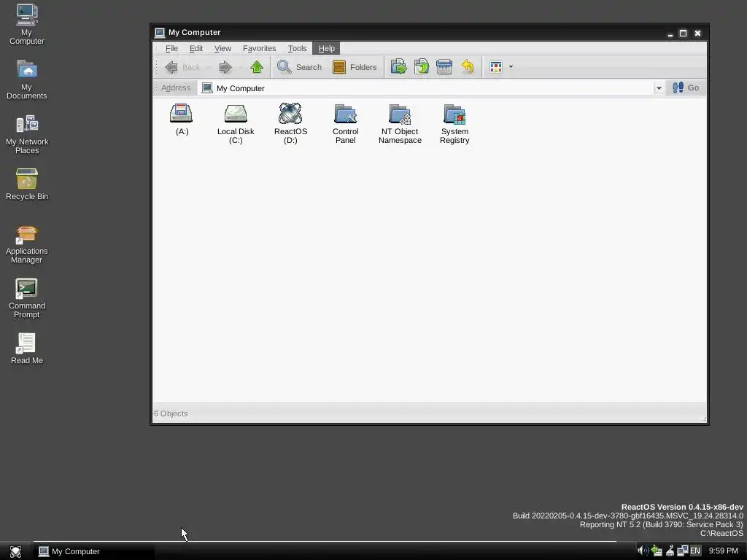Select My Computer desktop icon
This screenshot has width=747, height=560.
pos(27,24)
